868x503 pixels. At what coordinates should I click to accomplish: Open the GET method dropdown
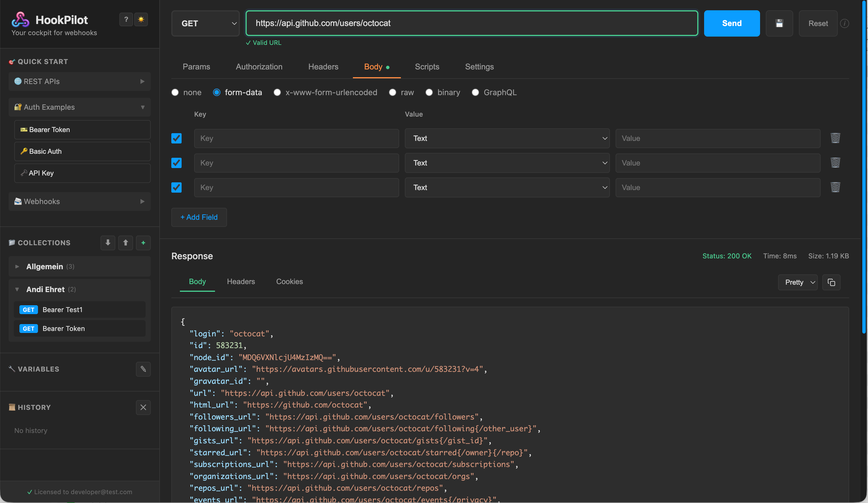click(x=205, y=23)
